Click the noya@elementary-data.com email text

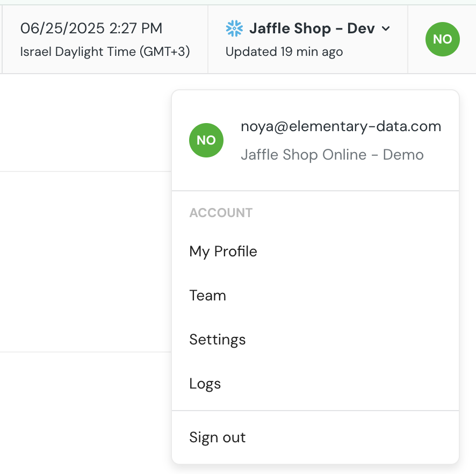341,126
